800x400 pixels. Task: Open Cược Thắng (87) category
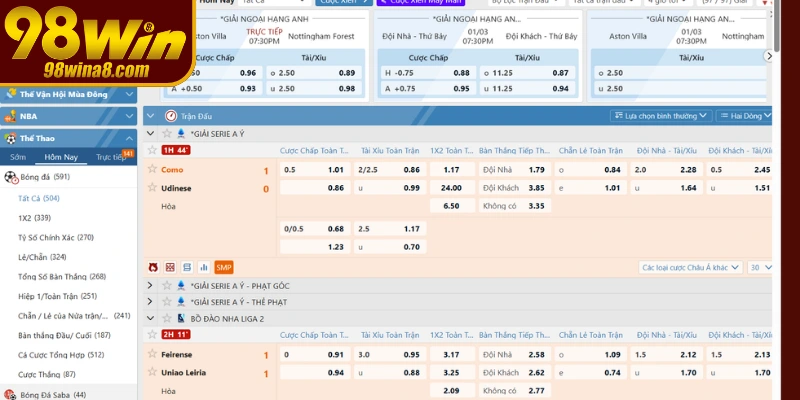(x=47, y=374)
